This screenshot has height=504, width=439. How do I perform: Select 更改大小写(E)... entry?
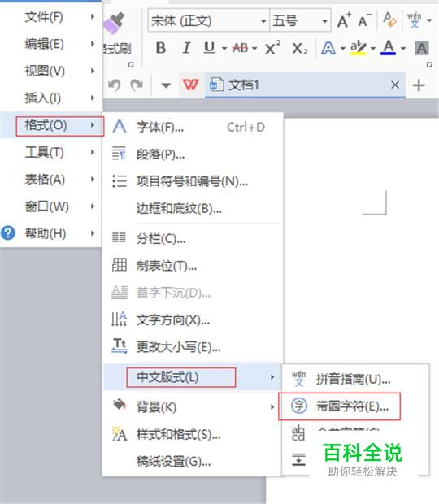pyautogui.click(x=193, y=347)
